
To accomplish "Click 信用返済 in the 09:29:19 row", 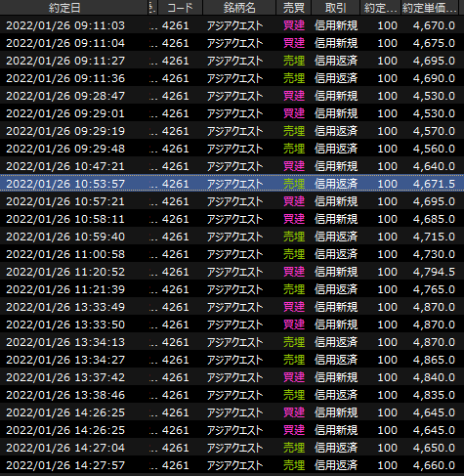I will [x=336, y=131].
